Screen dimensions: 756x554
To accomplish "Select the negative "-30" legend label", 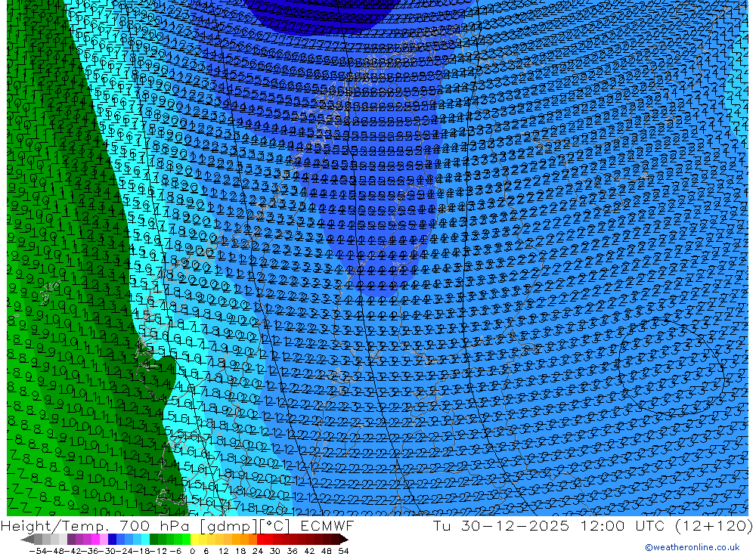I will point(107,551).
